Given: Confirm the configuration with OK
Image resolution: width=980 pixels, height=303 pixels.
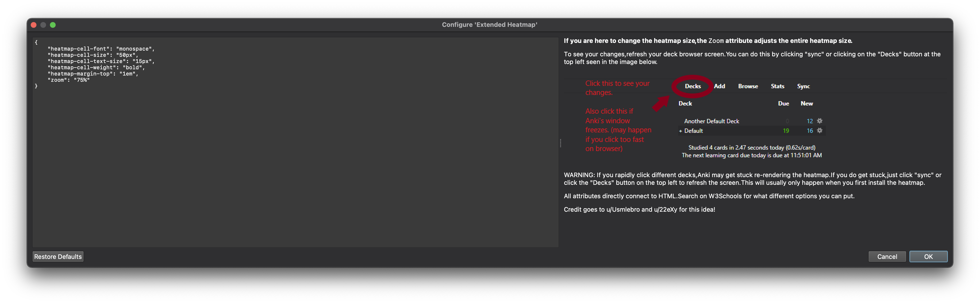Looking at the screenshot, I should click(x=928, y=257).
